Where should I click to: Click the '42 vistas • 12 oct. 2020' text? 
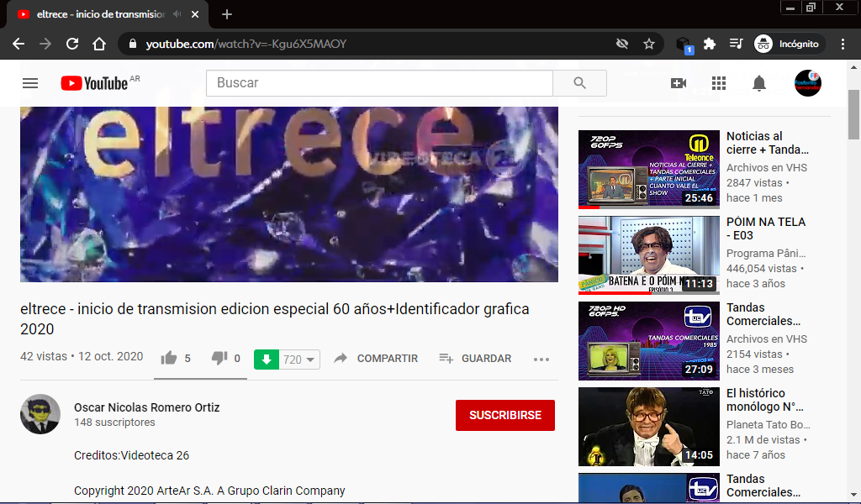click(x=82, y=356)
